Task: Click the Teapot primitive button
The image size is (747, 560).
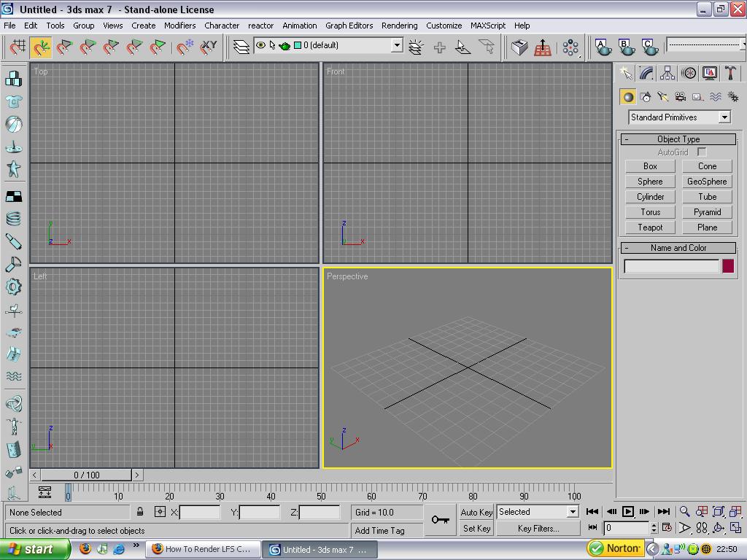Action: pos(650,227)
